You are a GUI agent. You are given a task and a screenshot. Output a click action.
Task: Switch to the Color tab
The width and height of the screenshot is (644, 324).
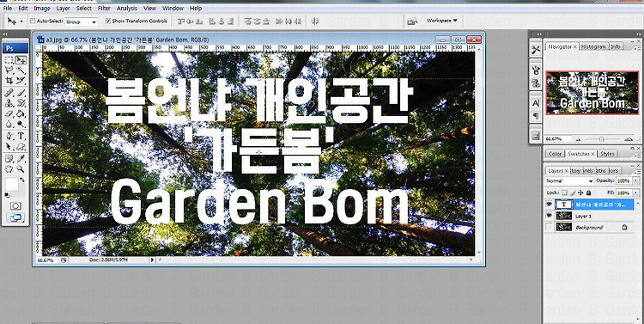point(555,154)
